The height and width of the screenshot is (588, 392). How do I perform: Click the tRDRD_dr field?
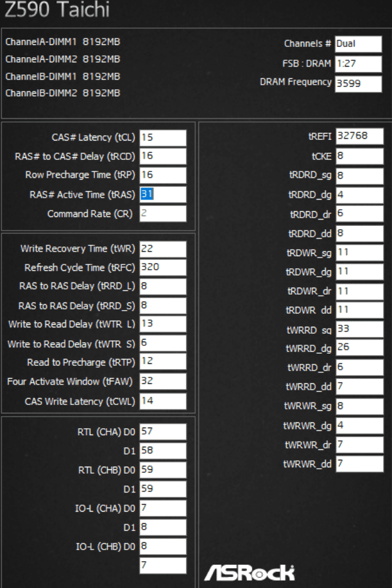[x=359, y=214]
